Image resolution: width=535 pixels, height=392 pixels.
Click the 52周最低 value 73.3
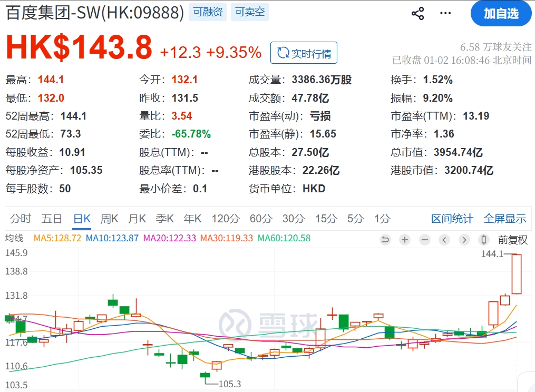pyautogui.click(x=70, y=134)
